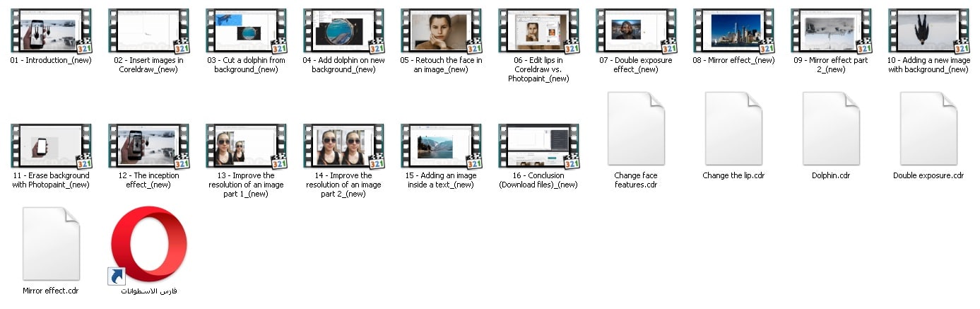Screen dimensions: 980x309
Task: Select 06 - Edit lips in Coreldraw vs. Photopaint video
Action: tap(538, 31)
